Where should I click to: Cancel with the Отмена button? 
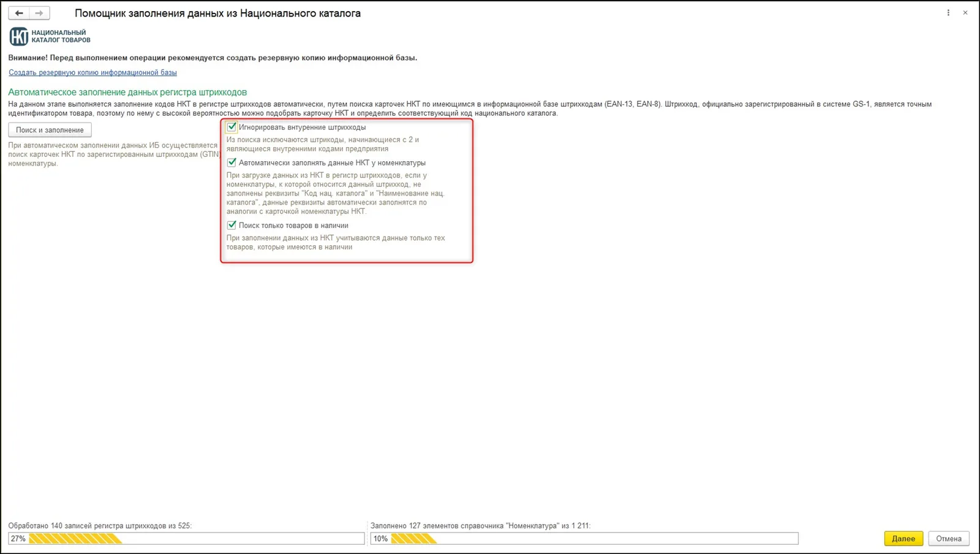(x=949, y=539)
